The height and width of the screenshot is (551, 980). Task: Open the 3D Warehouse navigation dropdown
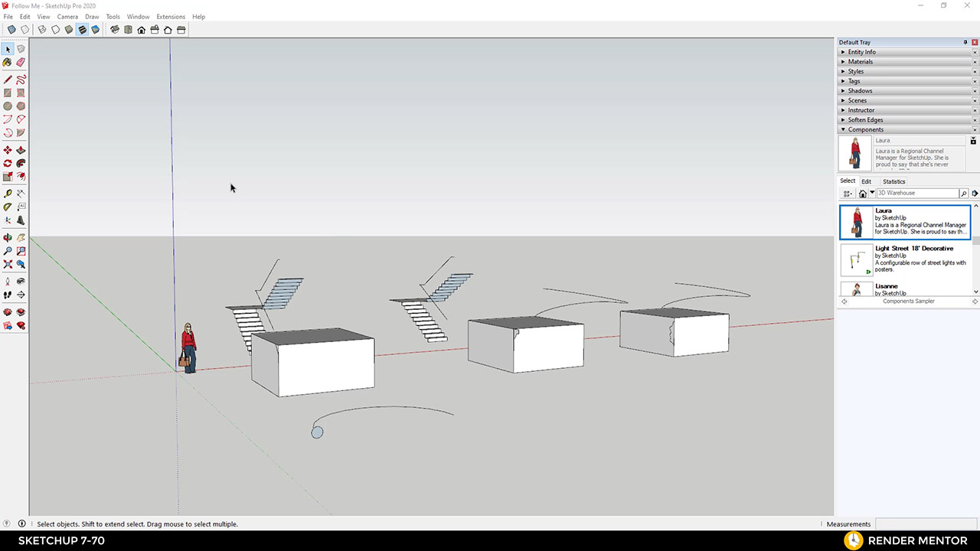pyautogui.click(x=872, y=192)
